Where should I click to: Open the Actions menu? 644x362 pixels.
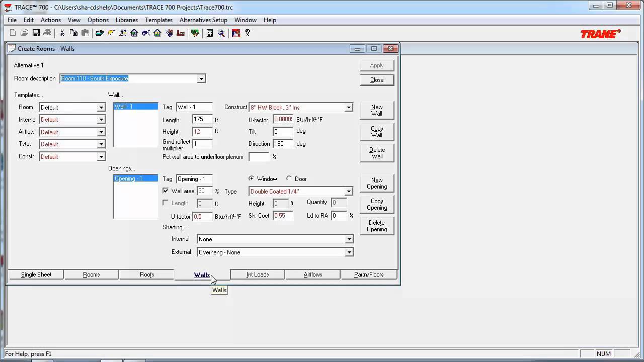pos(51,20)
